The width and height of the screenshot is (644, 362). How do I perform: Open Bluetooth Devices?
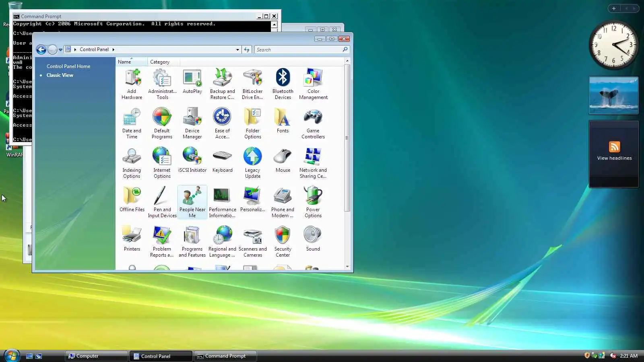point(283,84)
